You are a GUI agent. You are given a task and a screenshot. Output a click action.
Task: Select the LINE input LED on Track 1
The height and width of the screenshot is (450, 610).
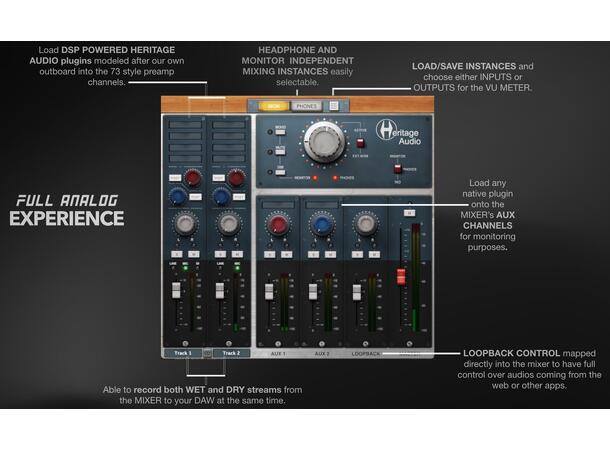click(x=173, y=268)
